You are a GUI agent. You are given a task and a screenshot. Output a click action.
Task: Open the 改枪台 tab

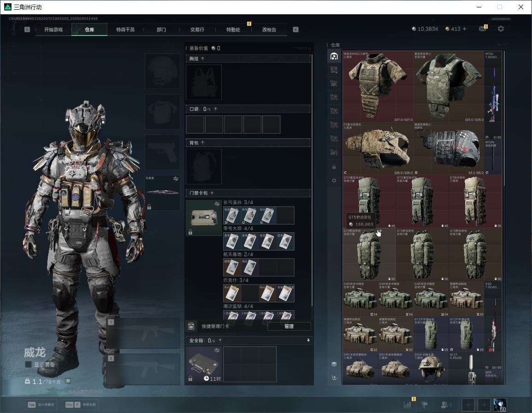tap(269, 29)
